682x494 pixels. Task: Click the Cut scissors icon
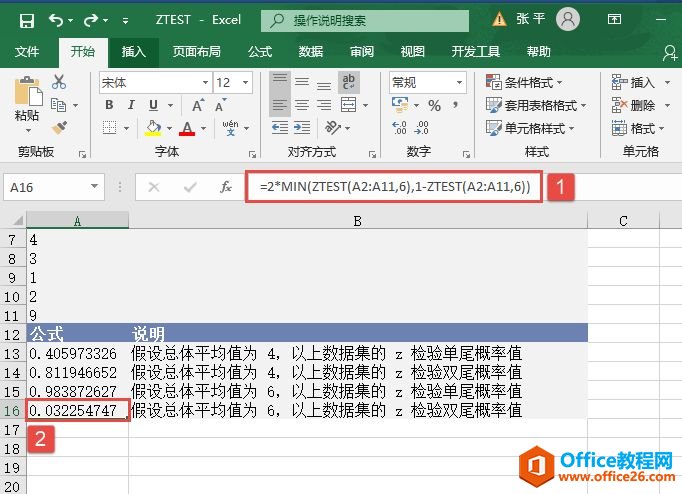point(59,82)
